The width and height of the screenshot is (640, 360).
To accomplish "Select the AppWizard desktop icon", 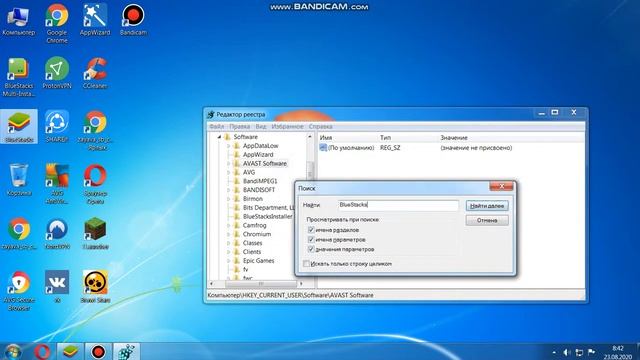I will [x=95, y=20].
